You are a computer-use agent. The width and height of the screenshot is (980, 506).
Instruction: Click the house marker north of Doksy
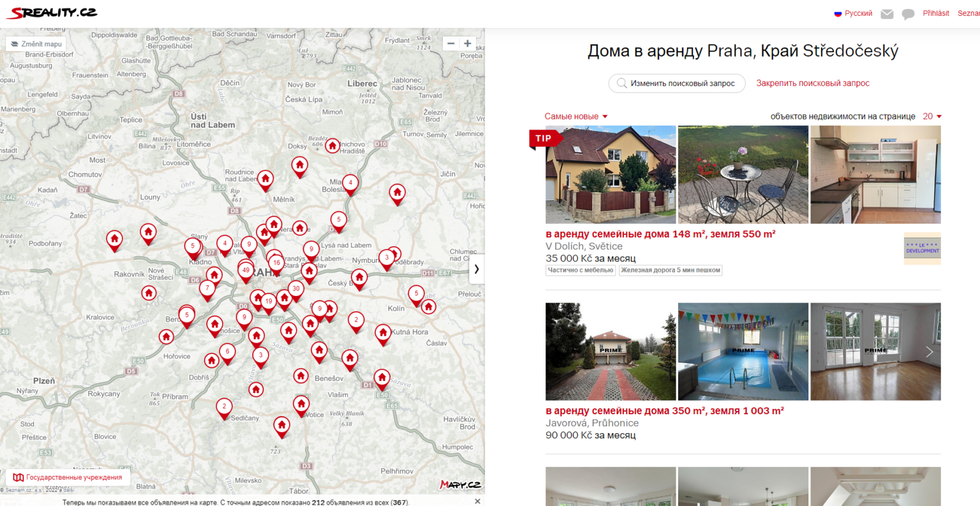click(332, 146)
